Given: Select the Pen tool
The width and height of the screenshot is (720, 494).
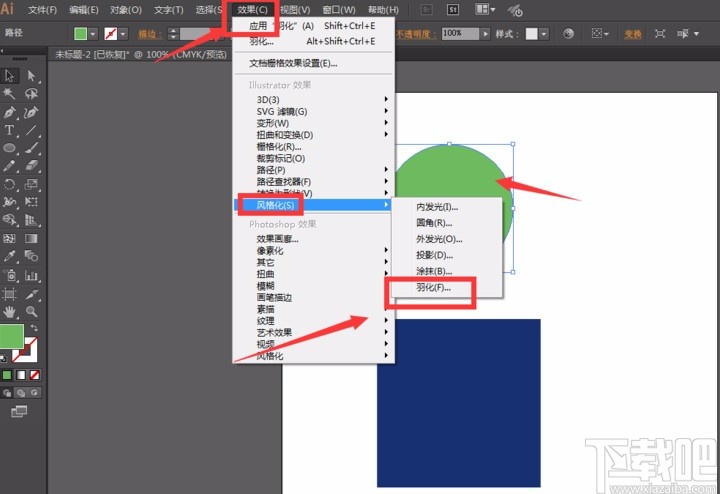Looking at the screenshot, I should tap(9, 112).
